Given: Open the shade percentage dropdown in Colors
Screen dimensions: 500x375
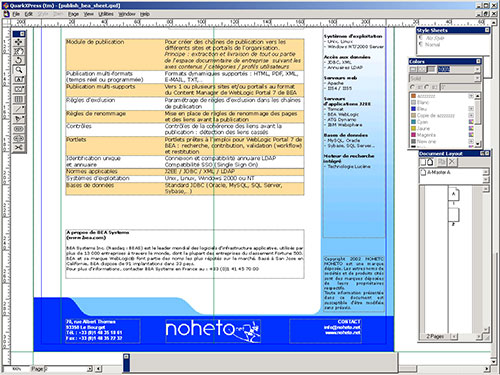Looking at the screenshot, I should tap(477, 69).
